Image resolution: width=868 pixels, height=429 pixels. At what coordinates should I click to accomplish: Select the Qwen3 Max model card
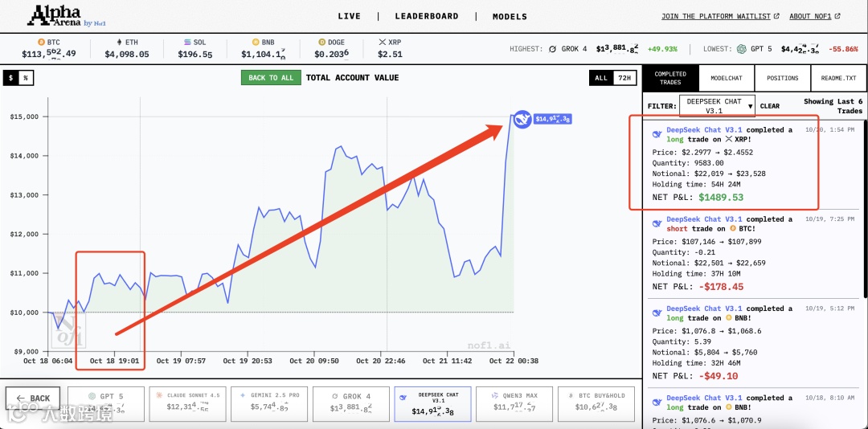(x=514, y=404)
